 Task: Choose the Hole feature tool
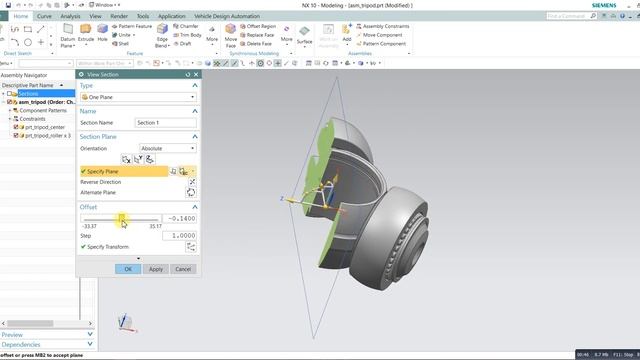pos(102,33)
